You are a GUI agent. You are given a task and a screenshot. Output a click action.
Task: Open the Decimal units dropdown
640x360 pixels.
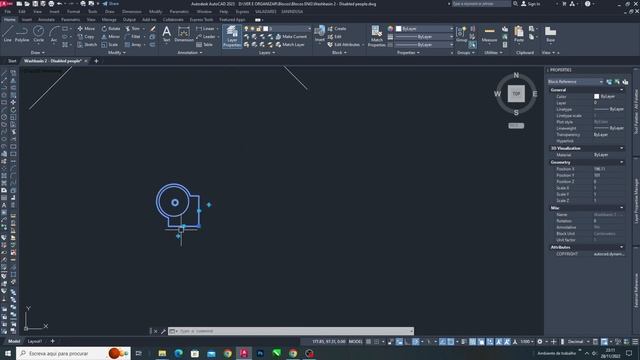click(578, 342)
